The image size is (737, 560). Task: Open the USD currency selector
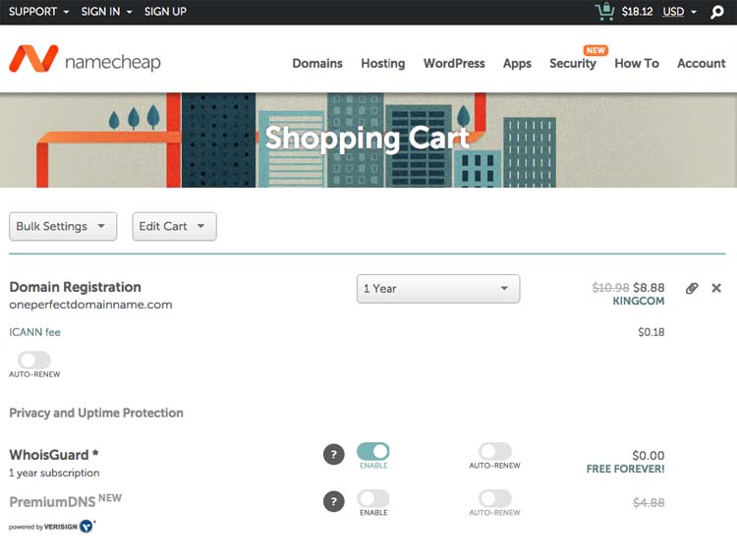679,12
